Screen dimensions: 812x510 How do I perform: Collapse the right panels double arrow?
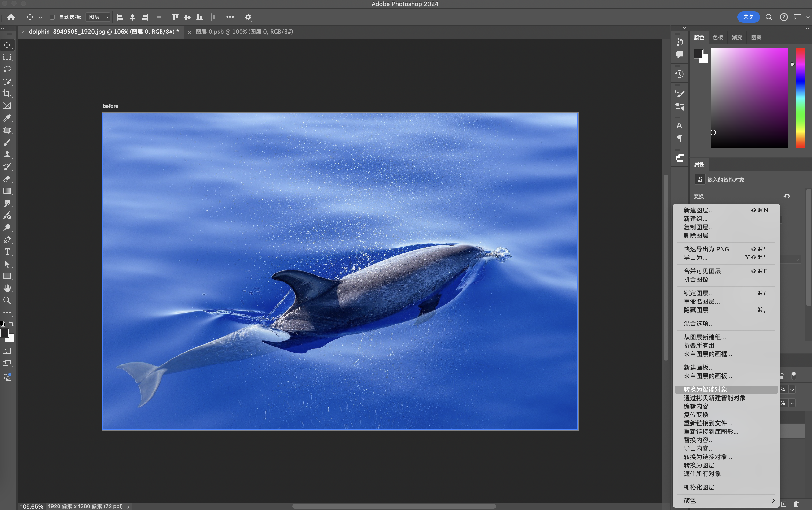coord(807,28)
